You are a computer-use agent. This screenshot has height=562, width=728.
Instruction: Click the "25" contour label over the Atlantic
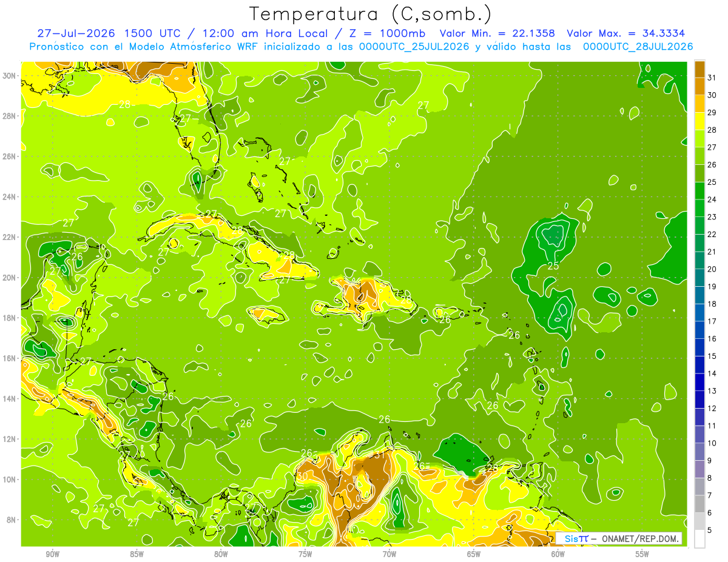pyautogui.click(x=553, y=266)
